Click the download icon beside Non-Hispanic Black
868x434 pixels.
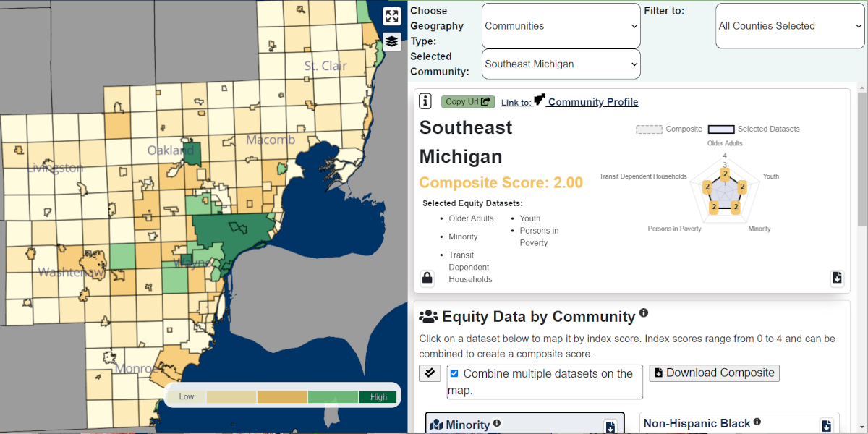(827, 425)
